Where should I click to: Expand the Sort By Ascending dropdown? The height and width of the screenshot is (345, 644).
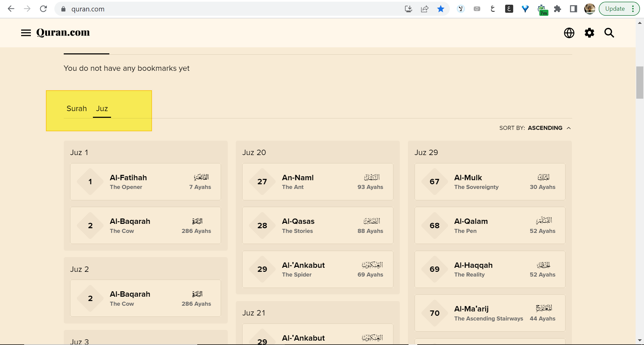click(535, 128)
